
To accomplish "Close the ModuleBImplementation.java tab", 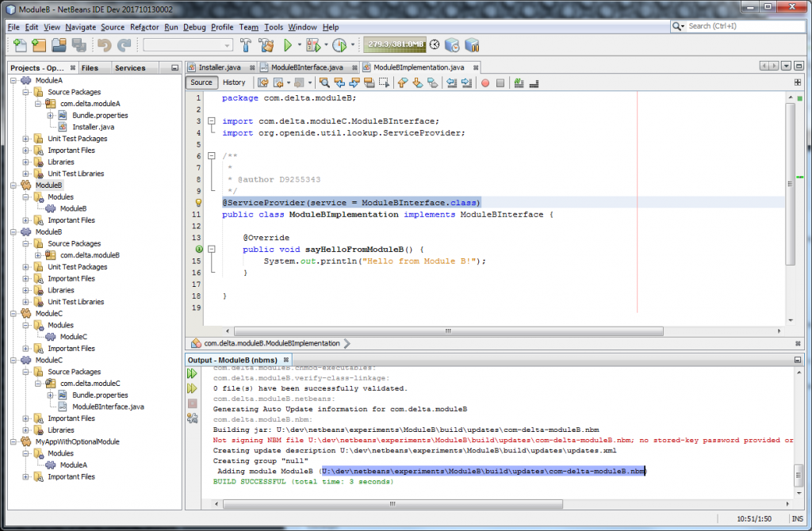I will pos(476,68).
